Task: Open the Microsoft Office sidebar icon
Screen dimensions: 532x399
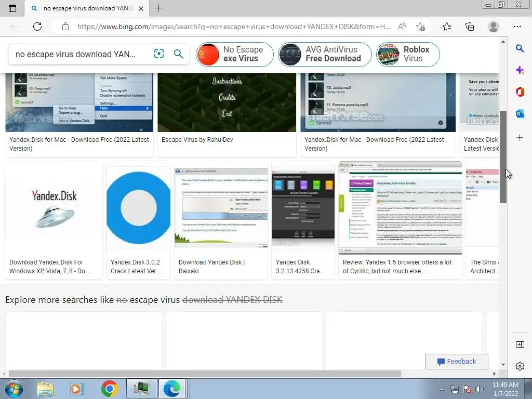Action: click(520, 92)
